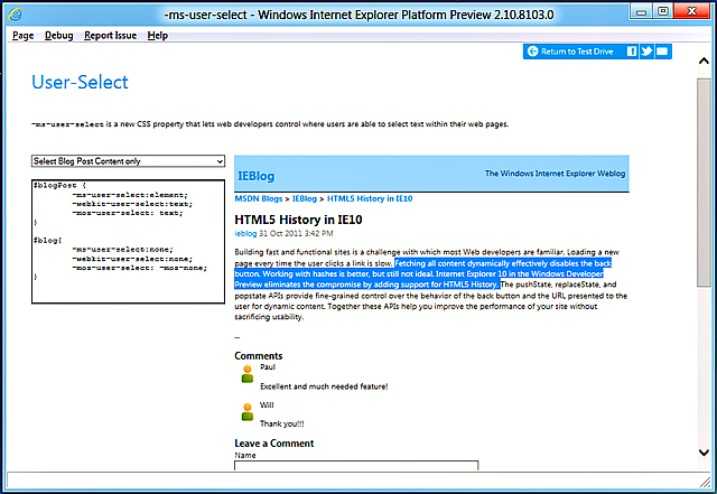Open HTML5 History in IE10 breadcrumb link
717x494 pixels.
[369, 199]
